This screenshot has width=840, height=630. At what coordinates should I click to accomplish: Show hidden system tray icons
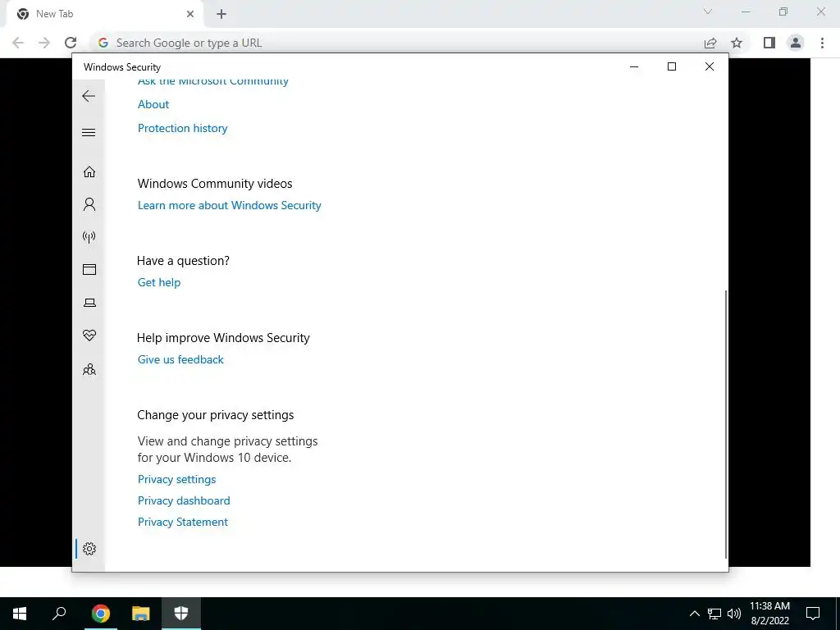point(694,614)
